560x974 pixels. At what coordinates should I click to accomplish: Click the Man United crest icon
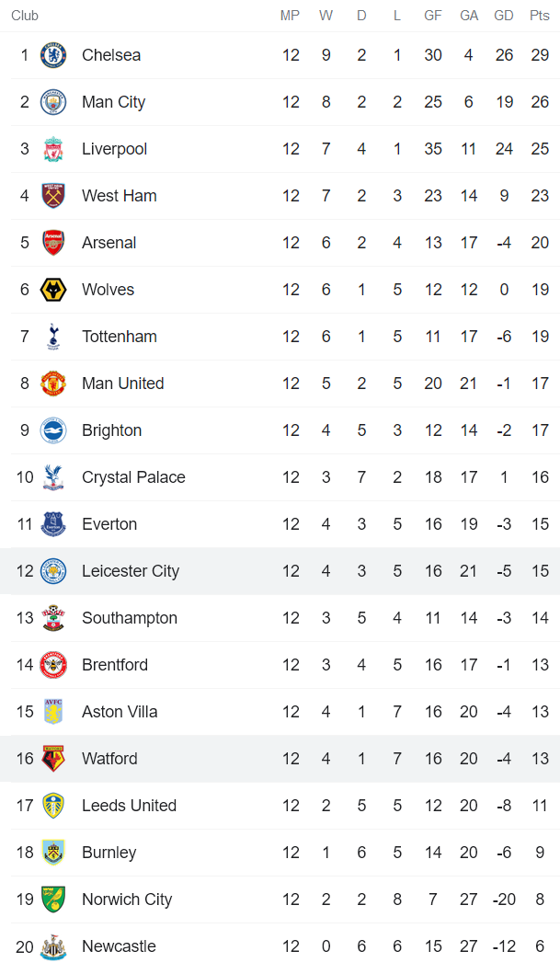(x=53, y=384)
